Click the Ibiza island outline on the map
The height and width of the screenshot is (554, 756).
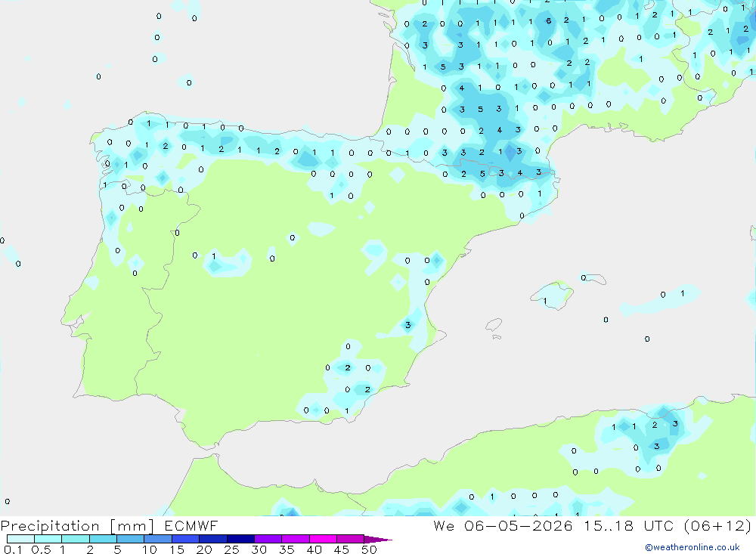pos(493,326)
